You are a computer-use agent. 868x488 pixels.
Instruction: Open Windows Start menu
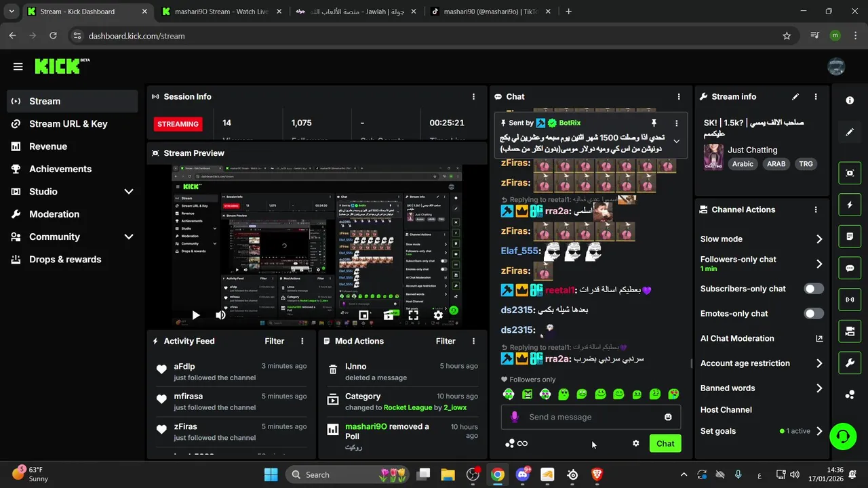271,474
